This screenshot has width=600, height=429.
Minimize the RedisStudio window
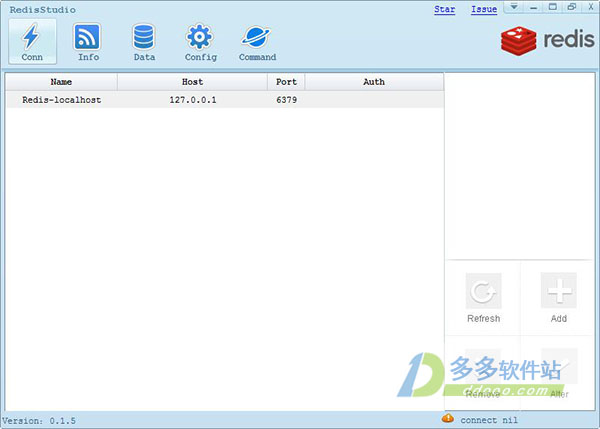[x=533, y=7]
